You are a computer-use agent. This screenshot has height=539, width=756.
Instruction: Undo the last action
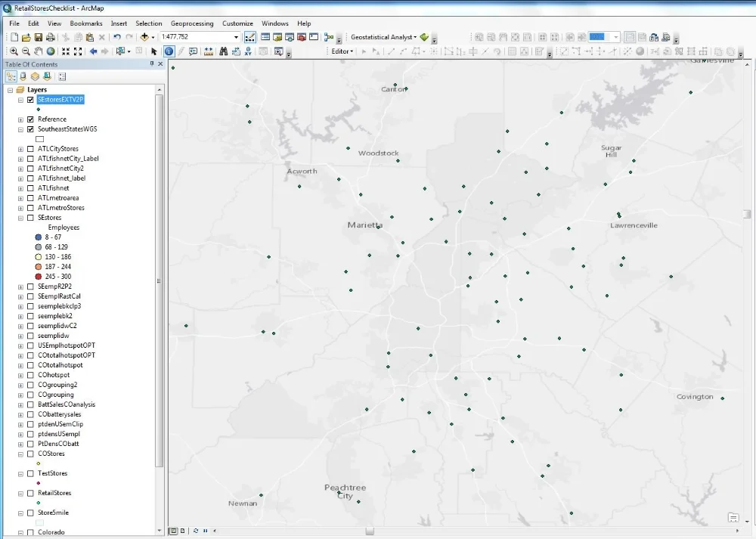116,37
